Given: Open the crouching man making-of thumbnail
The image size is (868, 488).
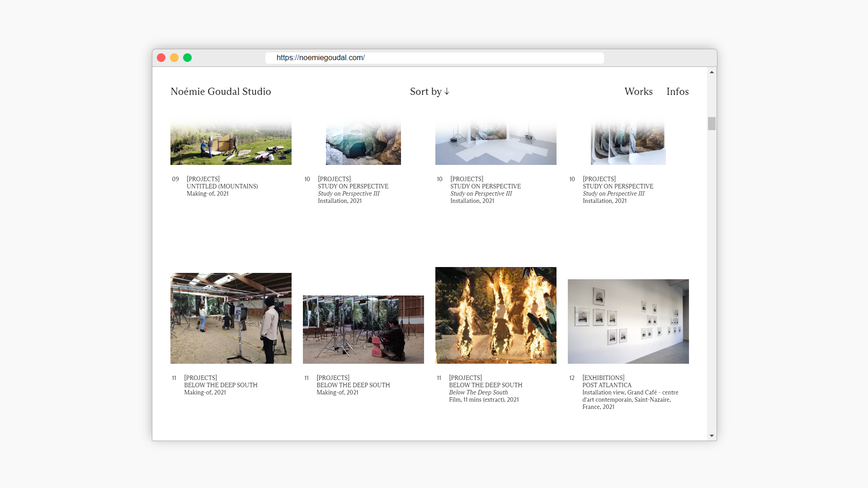Looking at the screenshot, I should pos(363,329).
